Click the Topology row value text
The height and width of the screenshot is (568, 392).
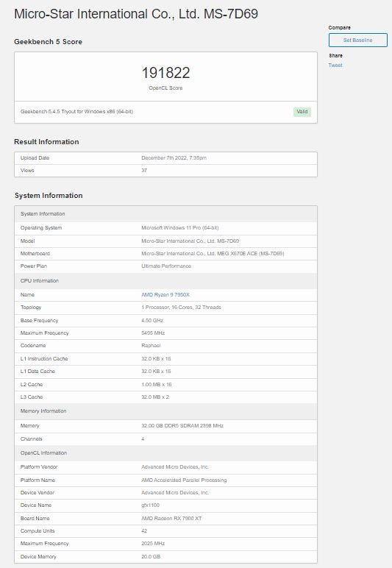pyautogui.click(x=181, y=308)
